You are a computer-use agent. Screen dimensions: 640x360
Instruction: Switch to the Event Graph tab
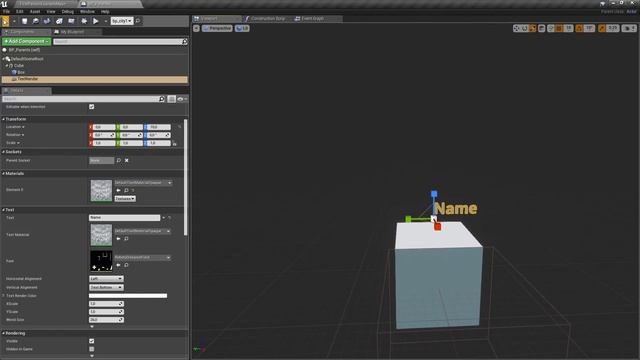click(312, 18)
